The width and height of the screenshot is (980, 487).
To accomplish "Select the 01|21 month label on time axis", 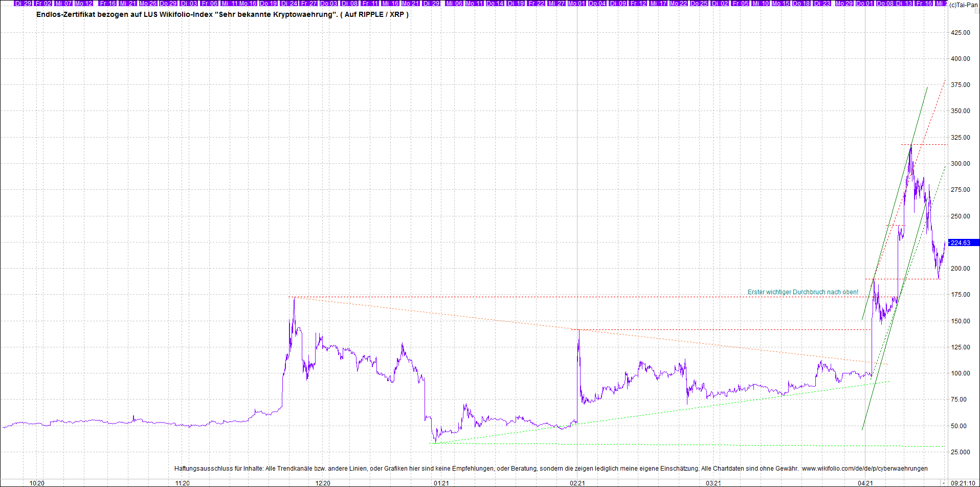I will pyautogui.click(x=441, y=483).
